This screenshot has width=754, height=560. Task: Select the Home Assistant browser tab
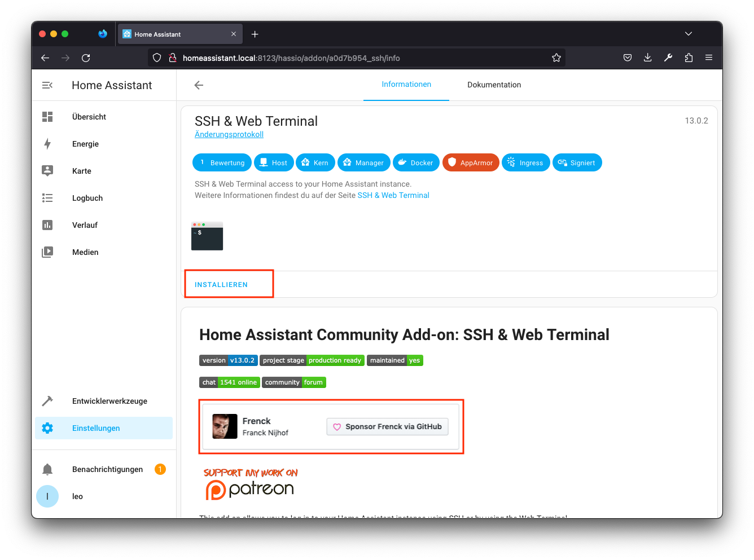[x=179, y=34]
